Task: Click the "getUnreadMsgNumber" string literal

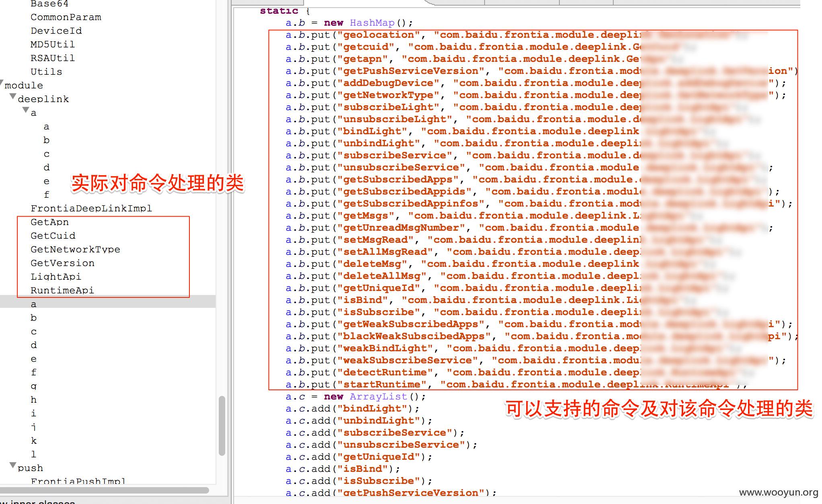Action: tap(401, 228)
